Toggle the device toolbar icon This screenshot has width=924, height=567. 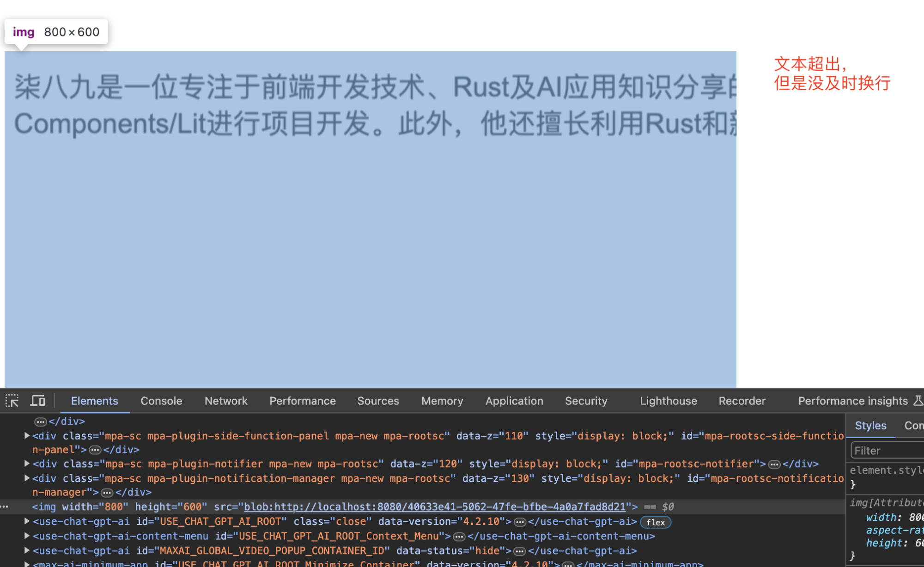pos(37,401)
